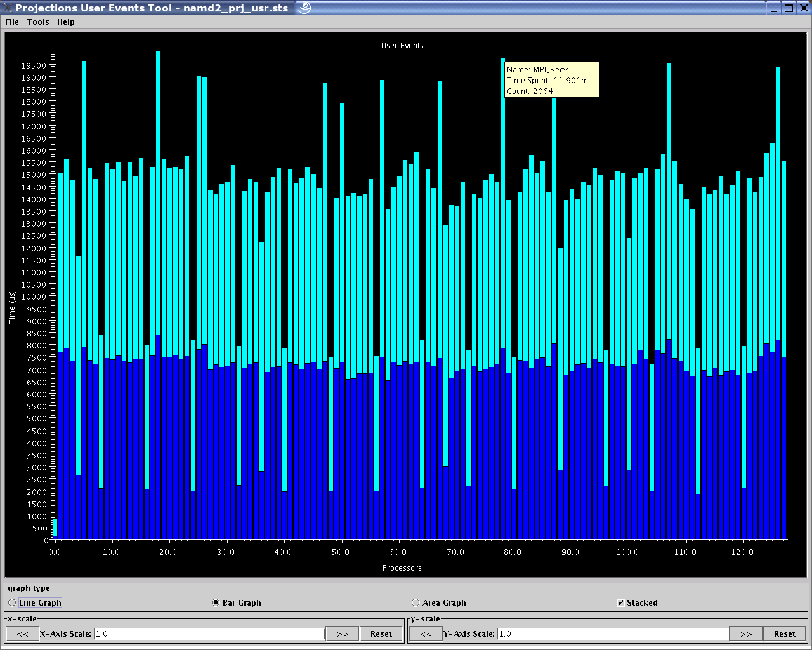Switch to Area Graph type
The width and height of the screenshot is (812, 650).
pos(416,602)
